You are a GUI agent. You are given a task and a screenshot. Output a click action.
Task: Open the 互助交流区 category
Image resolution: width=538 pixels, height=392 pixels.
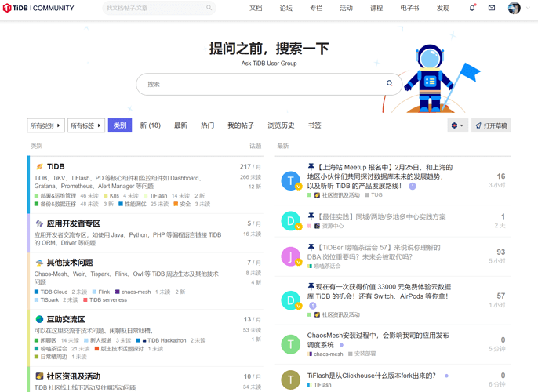[66, 319]
